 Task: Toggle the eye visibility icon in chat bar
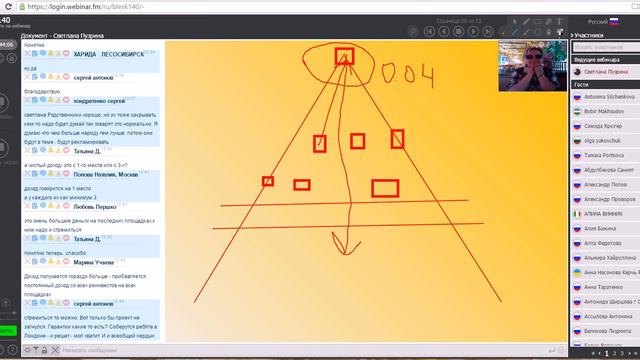(27, 350)
